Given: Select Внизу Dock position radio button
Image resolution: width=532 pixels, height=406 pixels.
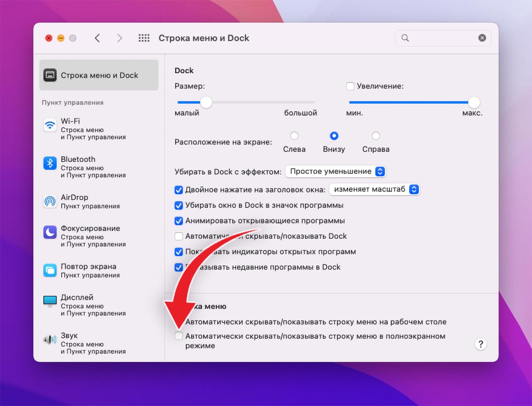Looking at the screenshot, I should point(334,136).
